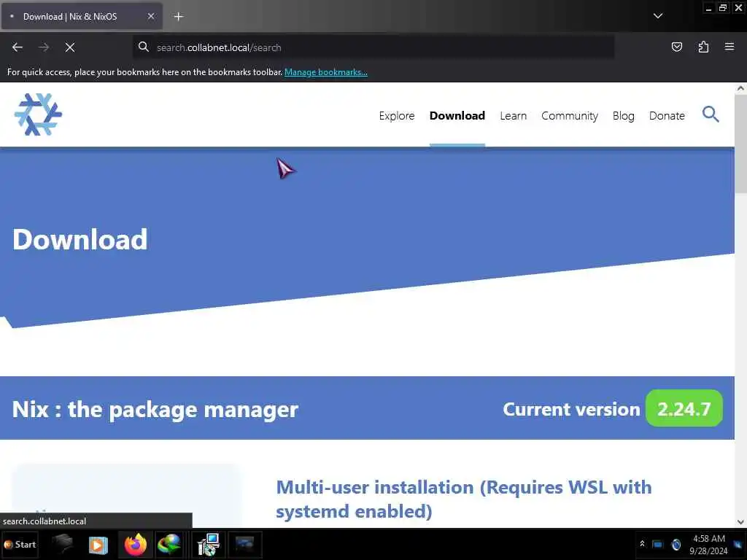Image resolution: width=747 pixels, height=560 pixels.
Task: Visit the Blog navigation item
Action: (623, 116)
